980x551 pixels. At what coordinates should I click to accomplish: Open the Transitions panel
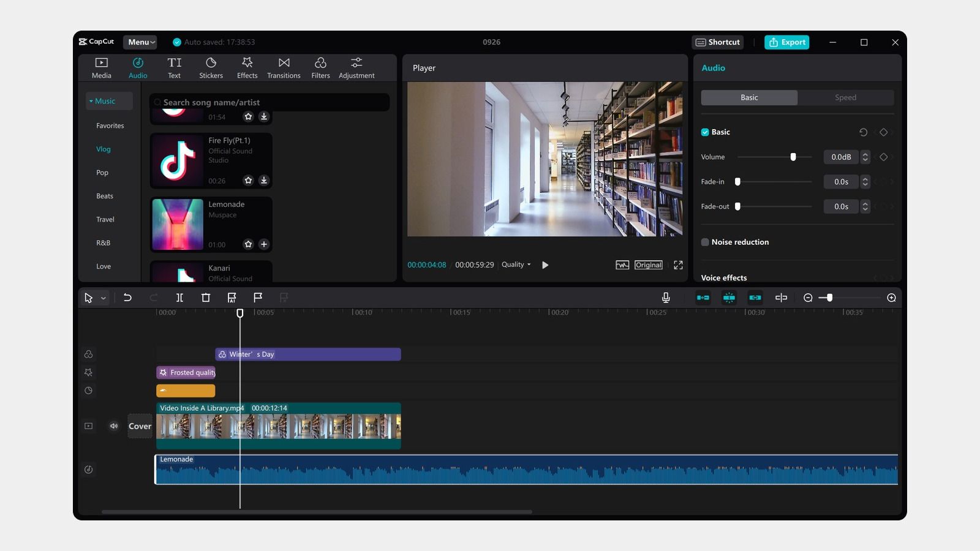pos(284,67)
